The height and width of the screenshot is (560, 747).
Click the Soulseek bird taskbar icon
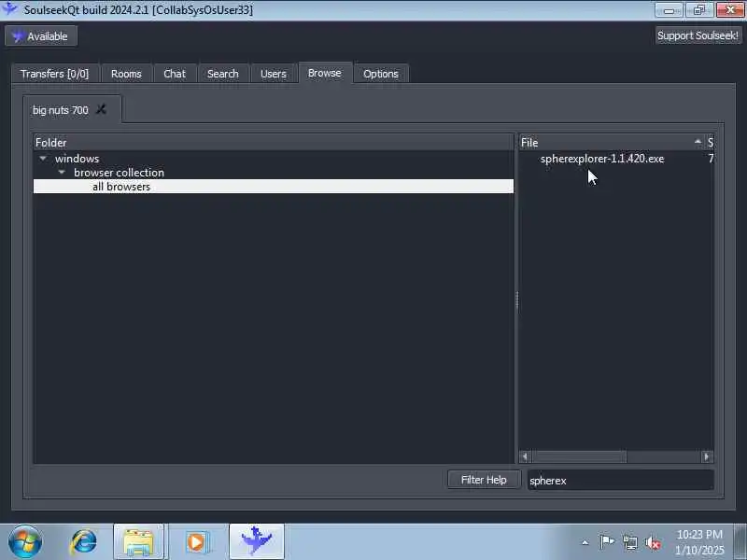tap(256, 542)
